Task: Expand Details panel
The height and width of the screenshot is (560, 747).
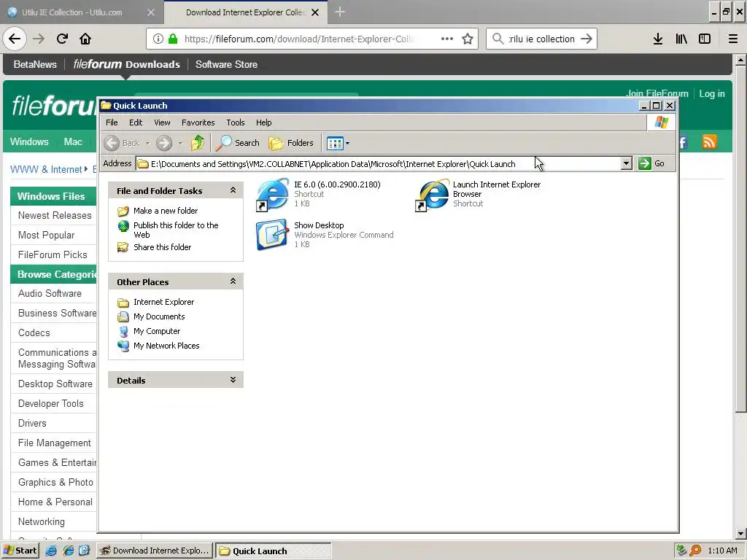Action: coord(233,379)
